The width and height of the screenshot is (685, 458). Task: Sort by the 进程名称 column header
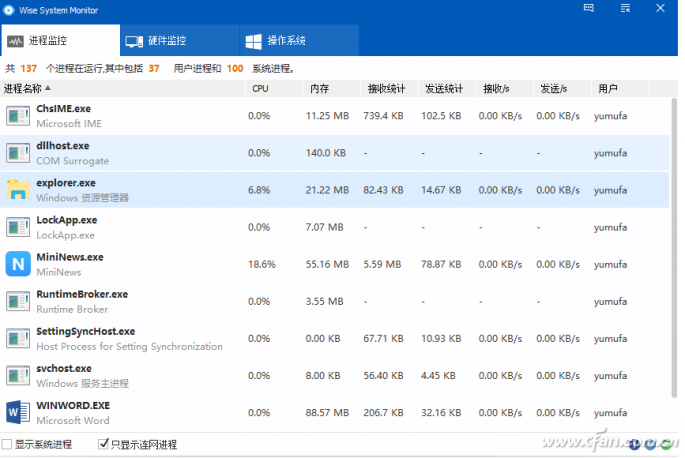[123, 89]
